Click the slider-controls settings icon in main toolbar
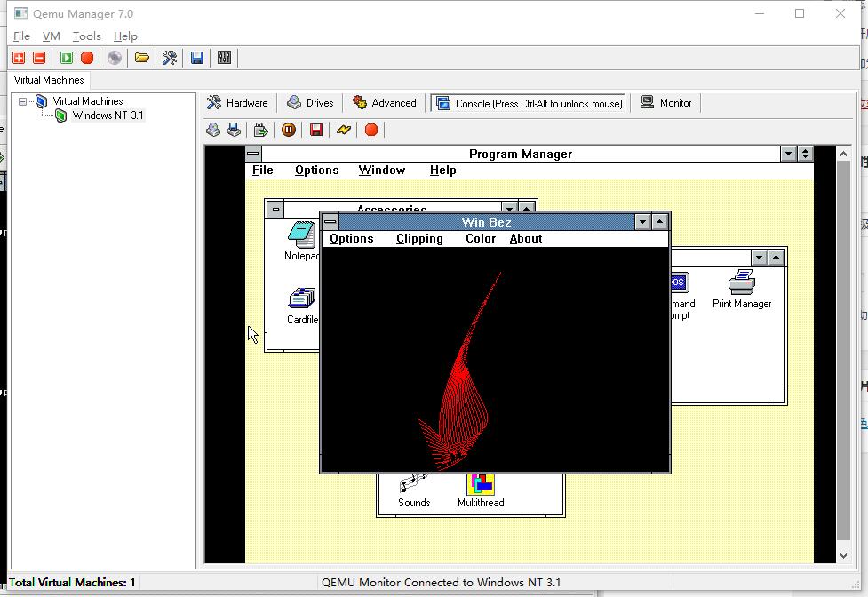This screenshot has height=597, width=868. pos(224,58)
